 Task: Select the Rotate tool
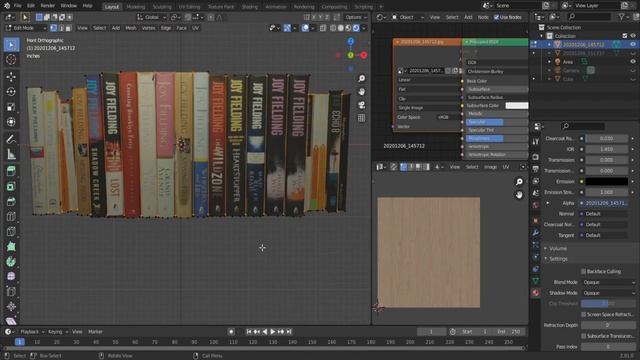tap(11, 92)
